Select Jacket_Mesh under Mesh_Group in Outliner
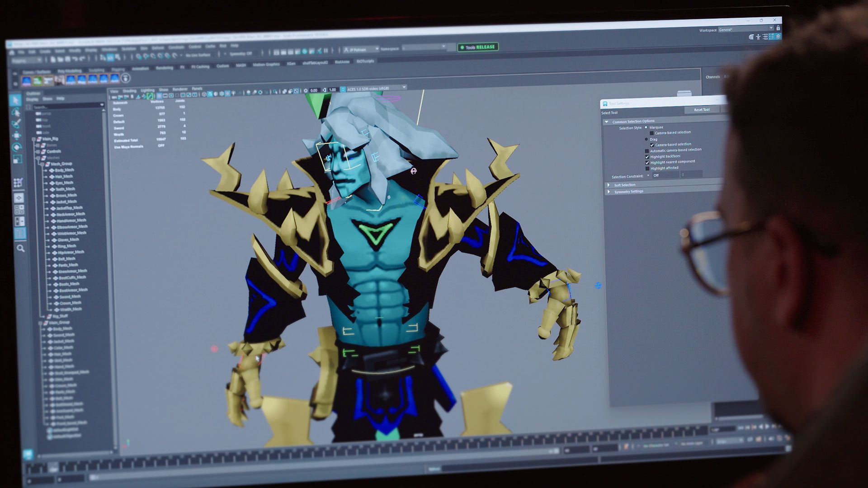The height and width of the screenshot is (488, 868). 66,202
